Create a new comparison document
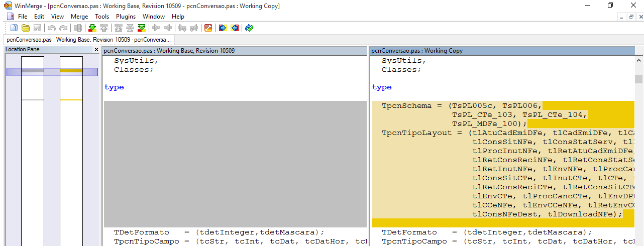644x246 pixels. click(14, 28)
